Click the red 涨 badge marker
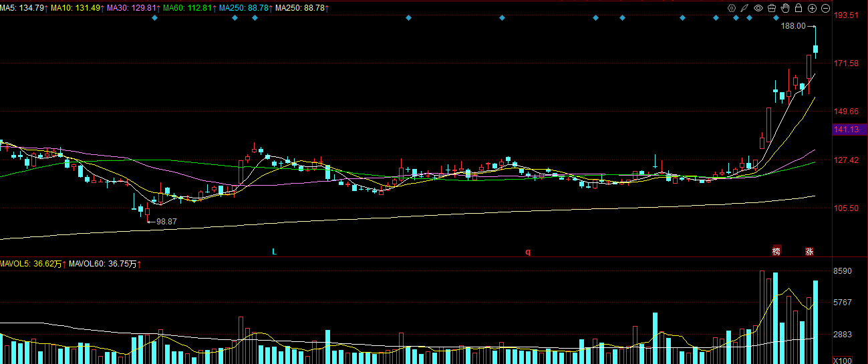This screenshot has height=364, width=868. [809, 251]
